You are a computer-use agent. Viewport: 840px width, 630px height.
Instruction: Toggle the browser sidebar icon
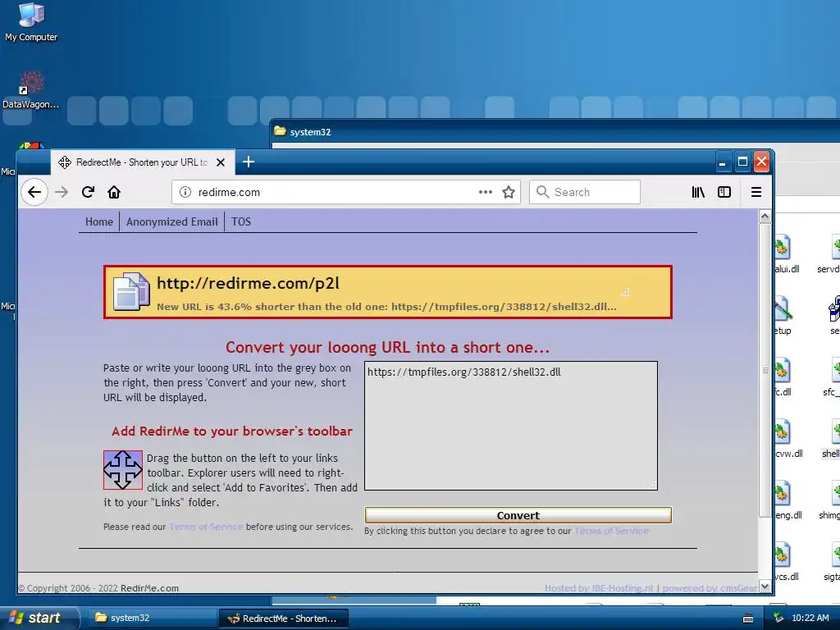coord(724,192)
